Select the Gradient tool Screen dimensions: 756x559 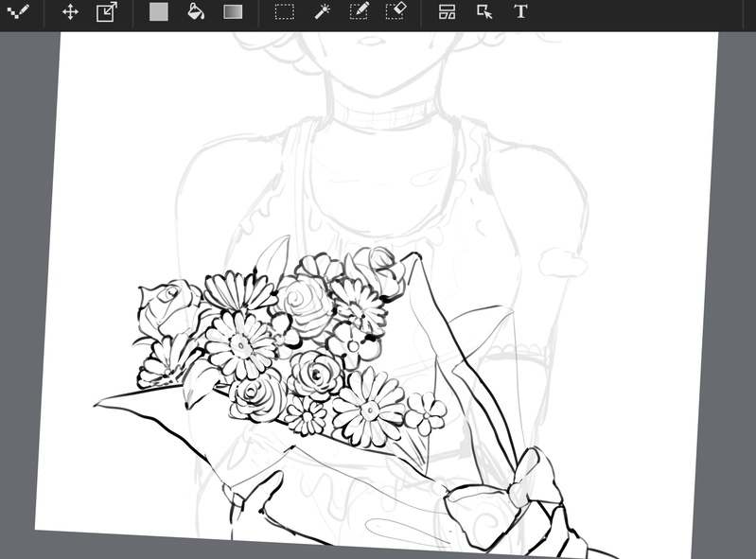coord(233,11)
